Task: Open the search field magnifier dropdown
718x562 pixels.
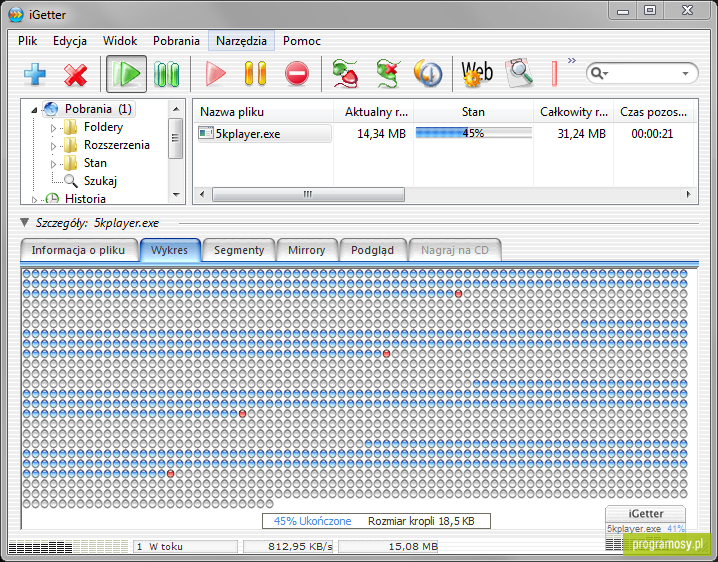Action: 599,73
